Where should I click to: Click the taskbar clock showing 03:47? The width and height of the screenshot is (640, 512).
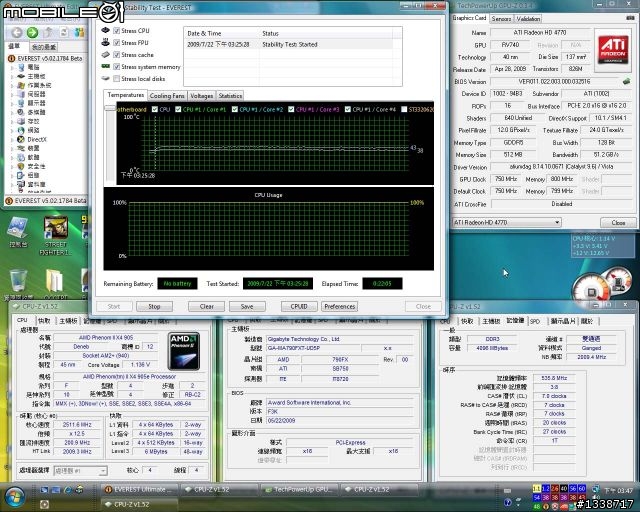pyautogui.click(x=618, y=490)
